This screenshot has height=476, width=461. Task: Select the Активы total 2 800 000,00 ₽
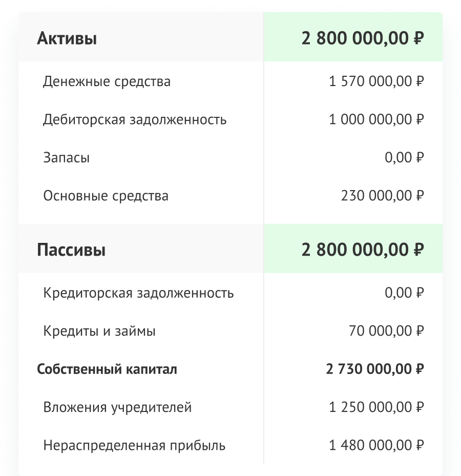click(363, 38)
